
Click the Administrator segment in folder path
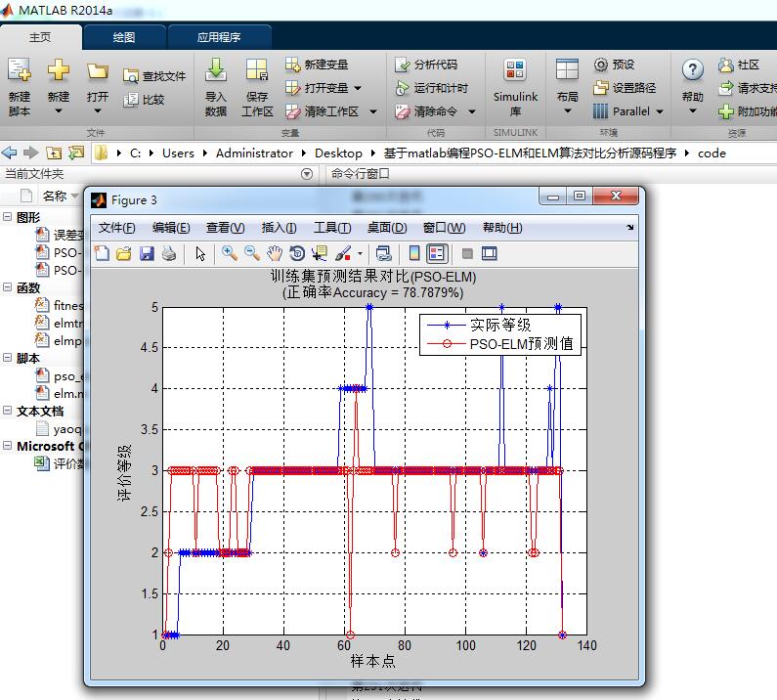click(254, 153)
